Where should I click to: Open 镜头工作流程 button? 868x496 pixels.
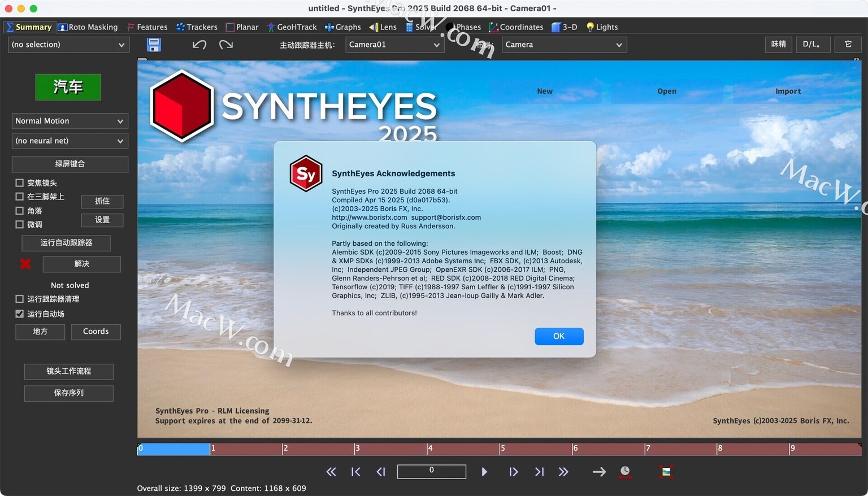[69, 371]
